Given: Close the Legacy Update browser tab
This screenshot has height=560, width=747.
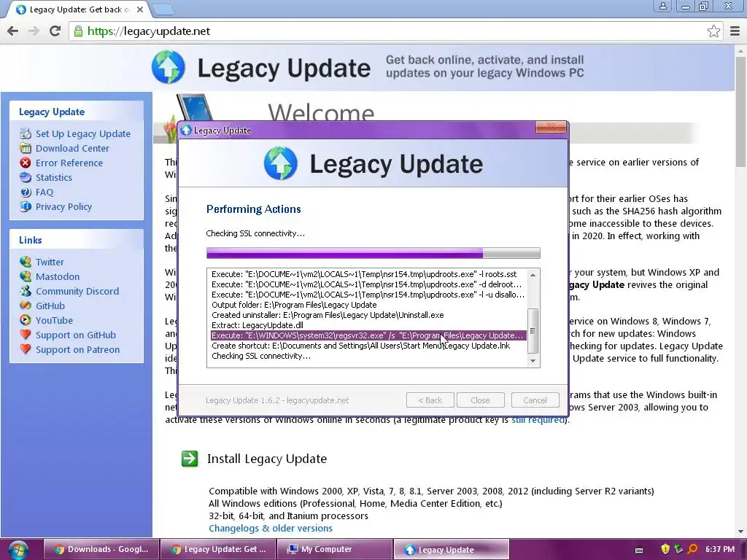Looking at the screenshot, I should tap(139, 9).
